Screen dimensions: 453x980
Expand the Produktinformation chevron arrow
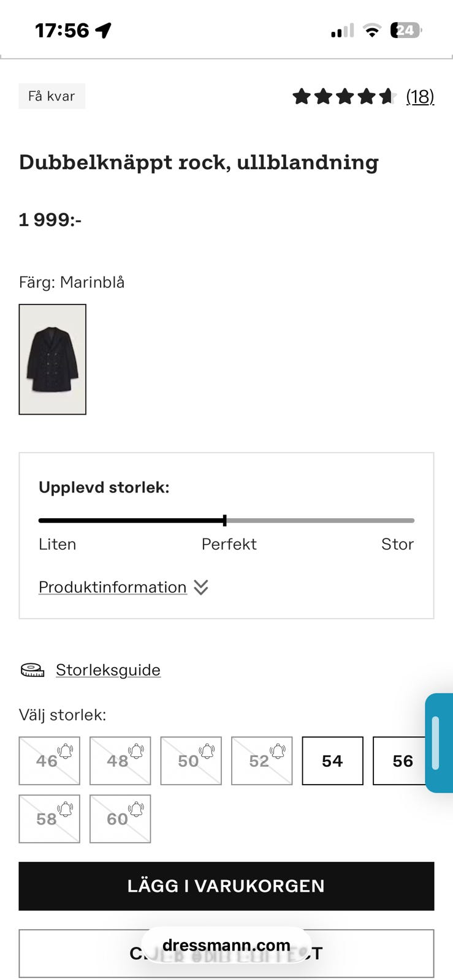[201, 587]
